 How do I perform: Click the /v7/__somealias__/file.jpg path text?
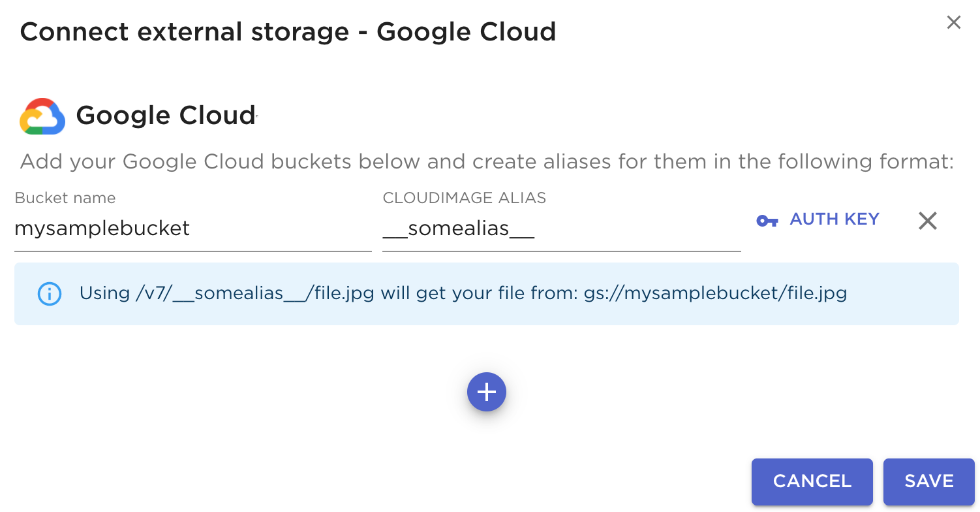point(255,293)
